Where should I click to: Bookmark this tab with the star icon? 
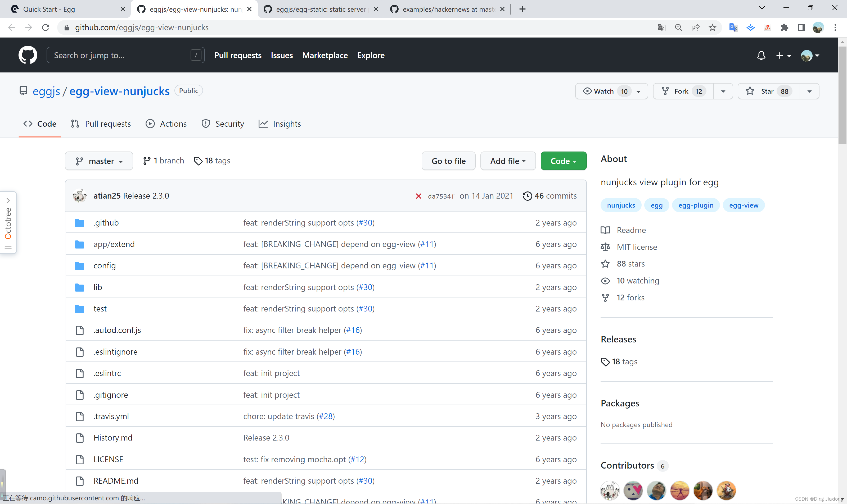coord(712,28)
